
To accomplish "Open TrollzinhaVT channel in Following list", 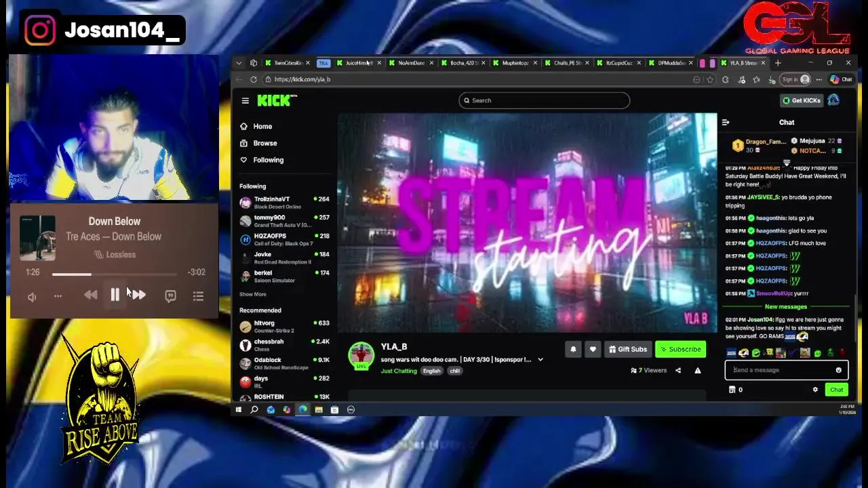I will pyautogui.click(x=284, y=202).
